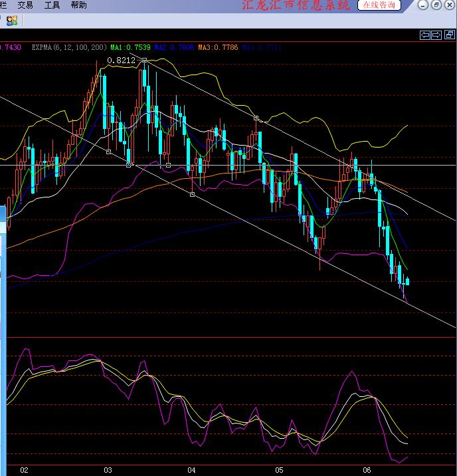
Task: Click the MA1:0.7539 value label
Action: point(130,47)
